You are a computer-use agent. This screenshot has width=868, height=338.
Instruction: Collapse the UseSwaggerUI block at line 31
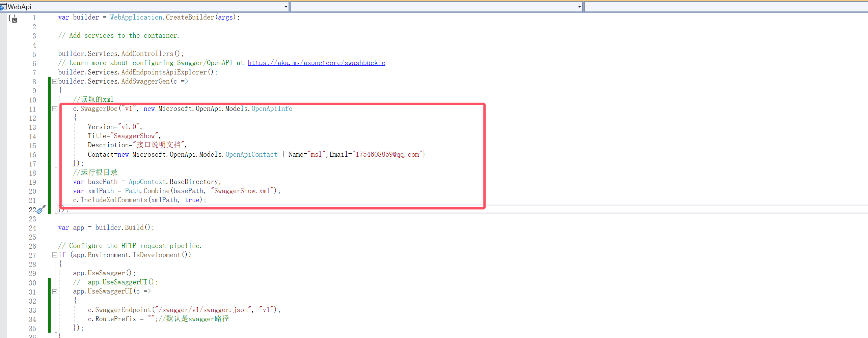point(55,291)
